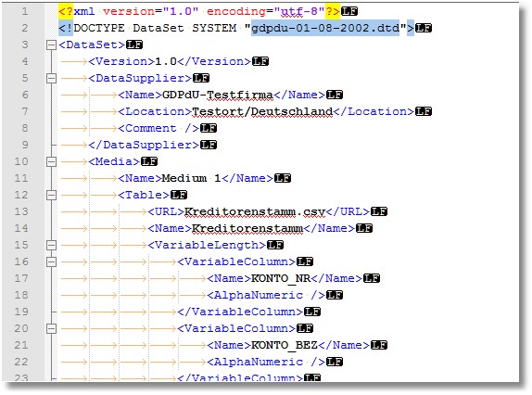Place cursor in GDPdU-Testfirma text
Screen dimensions: 532x395
click(x=218, y=95)
